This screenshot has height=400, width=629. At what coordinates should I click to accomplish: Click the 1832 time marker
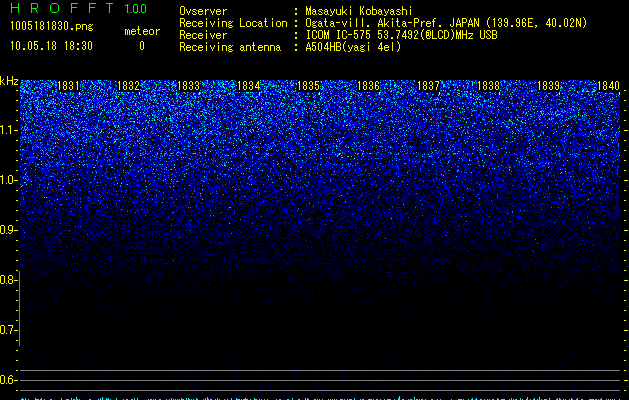coord(128,86)
